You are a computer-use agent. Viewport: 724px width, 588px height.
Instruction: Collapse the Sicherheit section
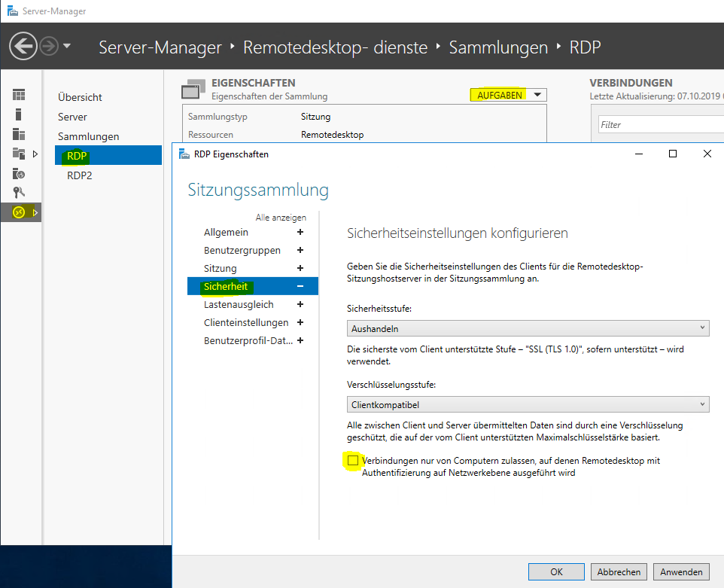point(300,286)
